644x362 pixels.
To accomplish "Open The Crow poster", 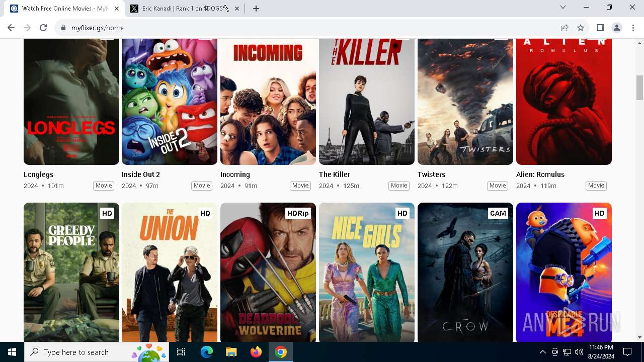I will pos(465,272).
